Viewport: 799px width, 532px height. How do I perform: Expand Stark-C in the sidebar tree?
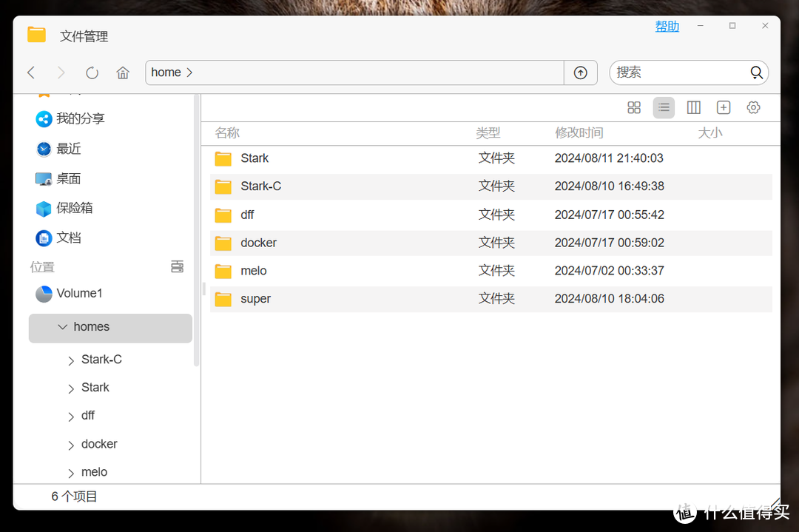tap(71, 361)
